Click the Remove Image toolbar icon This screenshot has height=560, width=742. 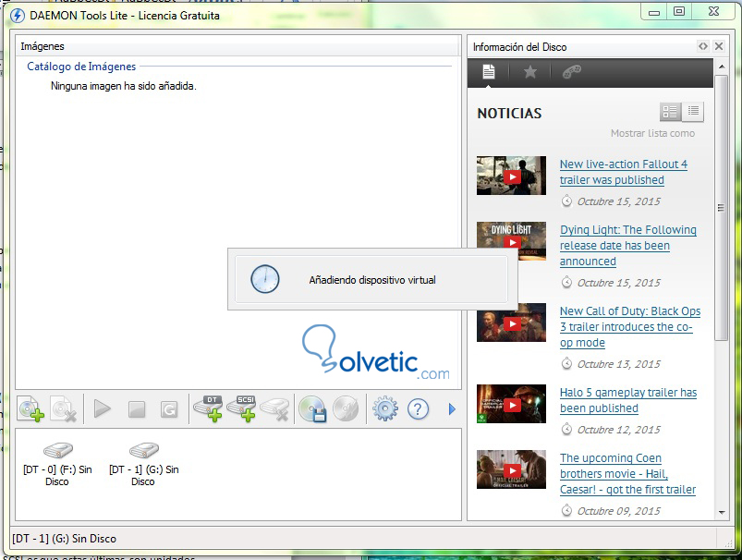coord(64,409)
